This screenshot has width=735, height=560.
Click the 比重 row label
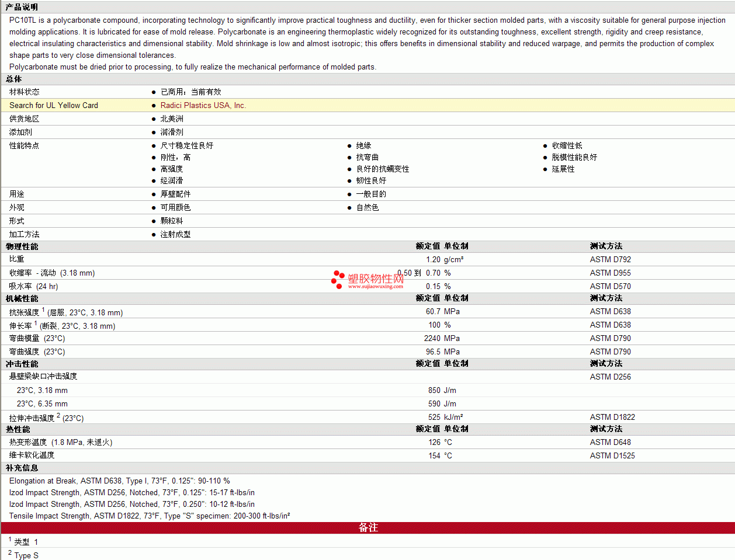17,259
